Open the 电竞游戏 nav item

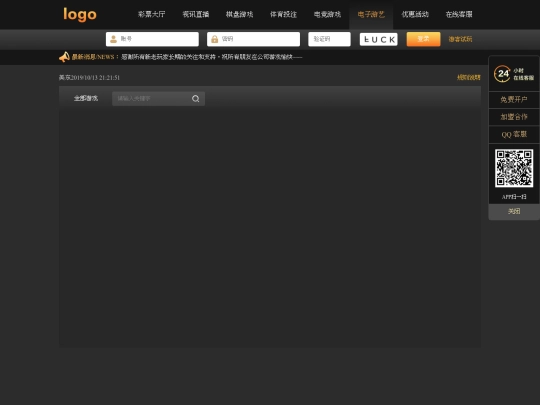(327, 14)
